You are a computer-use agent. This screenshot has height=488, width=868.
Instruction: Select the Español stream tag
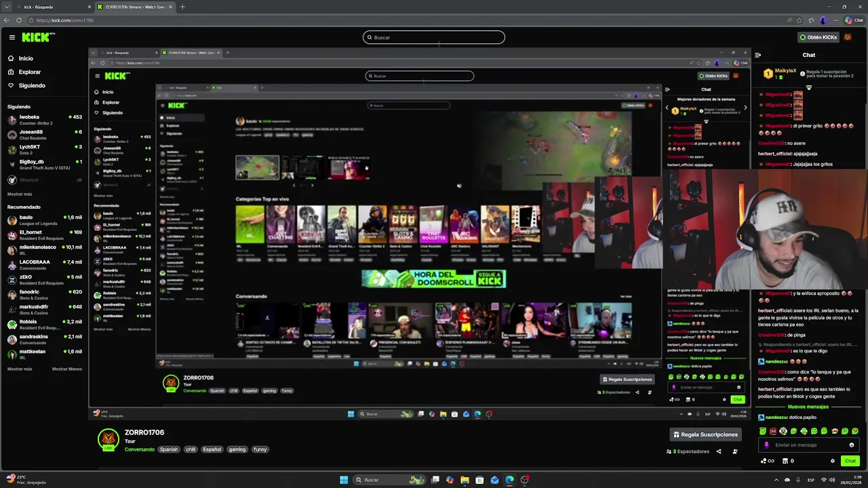click(212, 449)
